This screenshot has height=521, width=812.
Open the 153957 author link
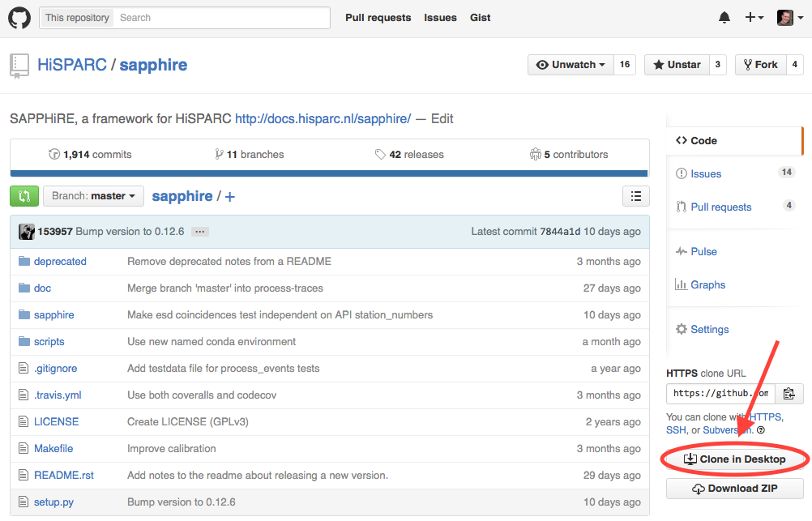[x=55, y=232]
